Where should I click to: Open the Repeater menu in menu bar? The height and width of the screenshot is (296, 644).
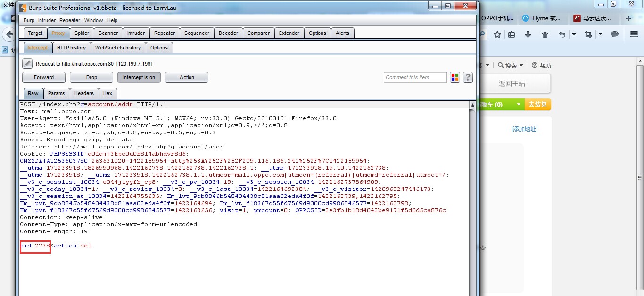[x=70, y=20]
